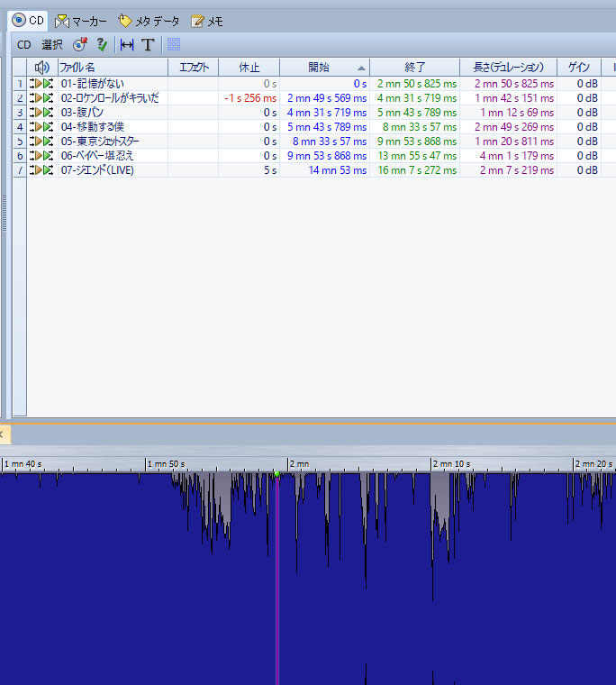Click start time 14 mn 53 ms

click(338, 170)
